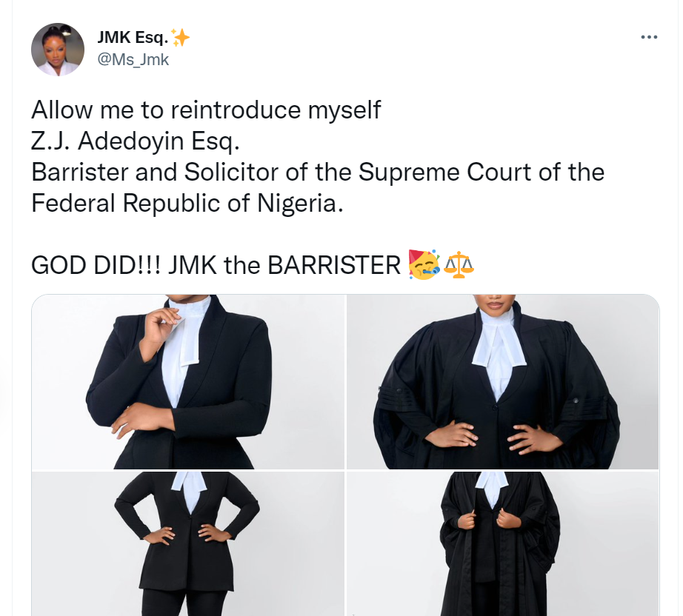Click the "Federal Republic of Nigeria." line
The height and width of the screenshot is (616, 683).
[187, 203]
